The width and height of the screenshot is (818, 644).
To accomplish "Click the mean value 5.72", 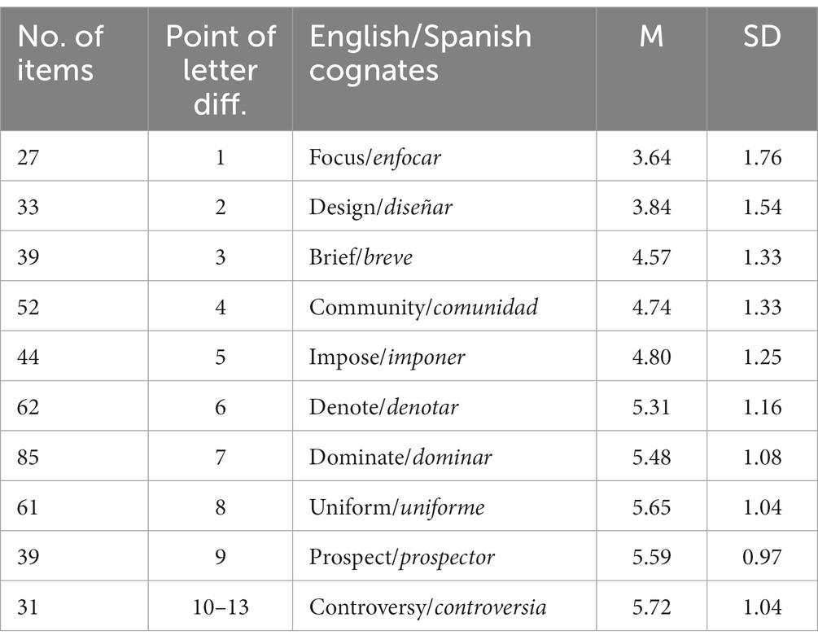I will click(652, 607).
